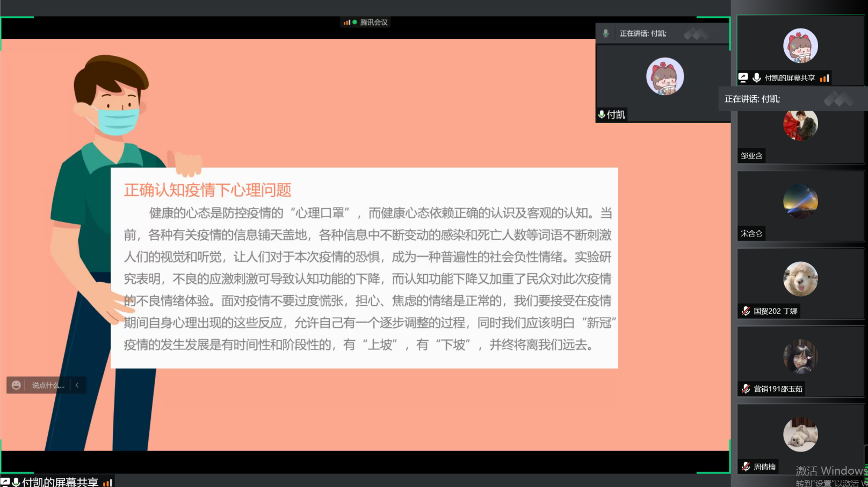Viewport: 868px width, 487px height.
Task: Click the emoji smiley icon in chat bar
Action: 16,385
